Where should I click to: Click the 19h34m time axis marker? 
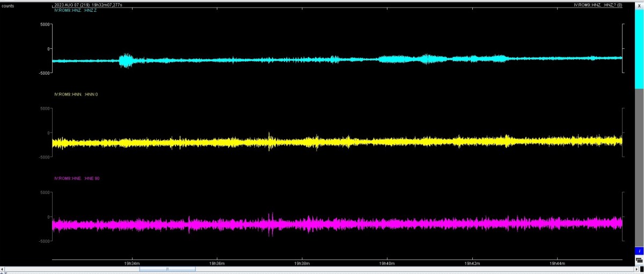[131, 264]
